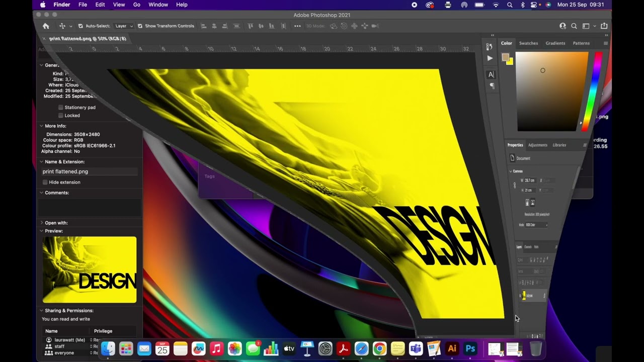The image size is (644, 362).
Task: Open the Paragraph panel icon
Action: (492, 86)
